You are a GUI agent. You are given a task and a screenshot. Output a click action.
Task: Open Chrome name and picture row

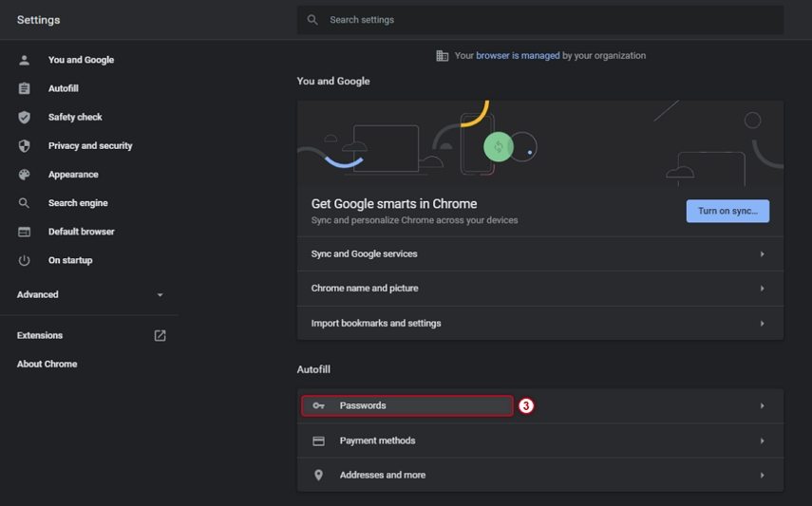click(x=540, y=289)
